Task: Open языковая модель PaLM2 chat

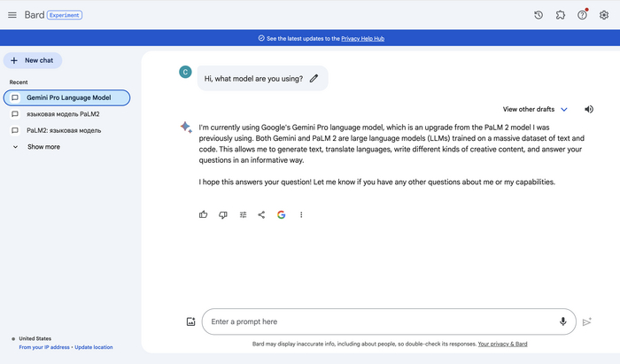Action: tap(63, 114)
